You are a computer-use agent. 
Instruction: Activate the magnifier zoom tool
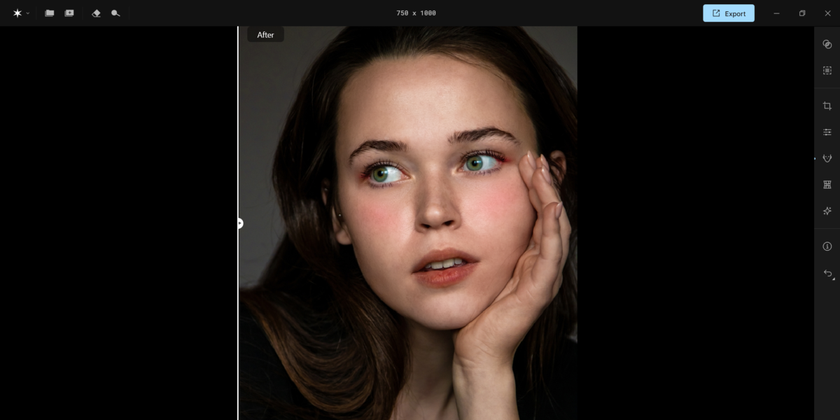point(116,13)
